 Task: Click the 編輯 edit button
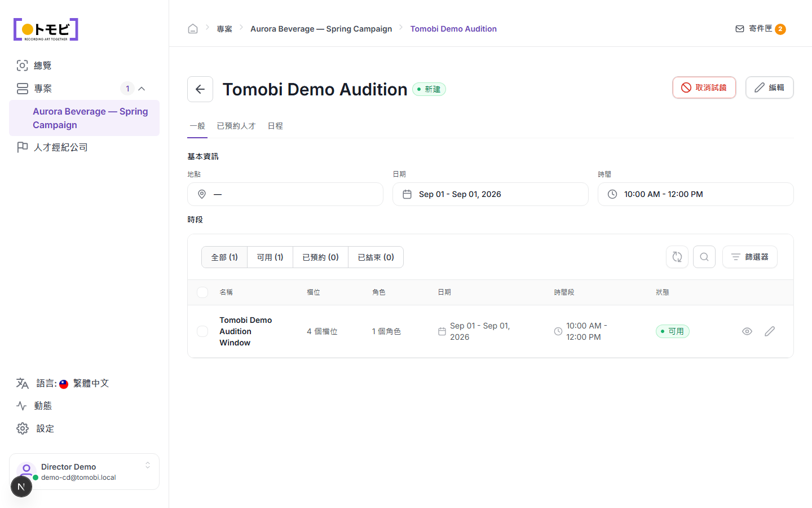[x=770, y=87]
